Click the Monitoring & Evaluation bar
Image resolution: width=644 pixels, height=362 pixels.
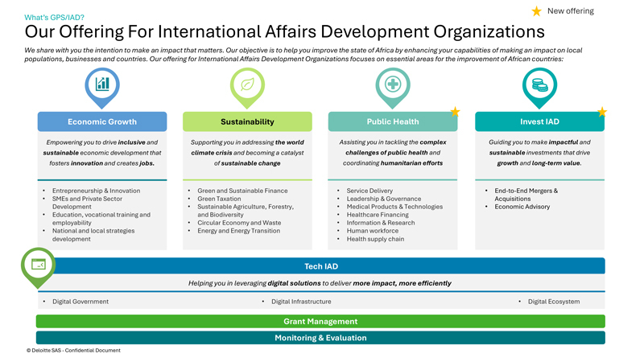[320, 338]
